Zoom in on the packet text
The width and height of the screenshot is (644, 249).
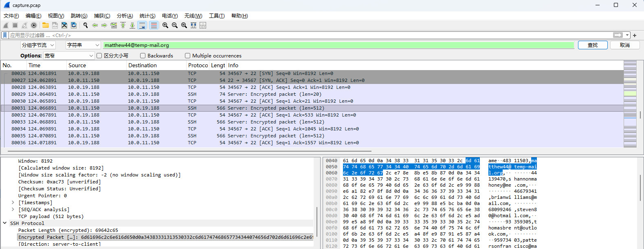(x=165, y=25)
